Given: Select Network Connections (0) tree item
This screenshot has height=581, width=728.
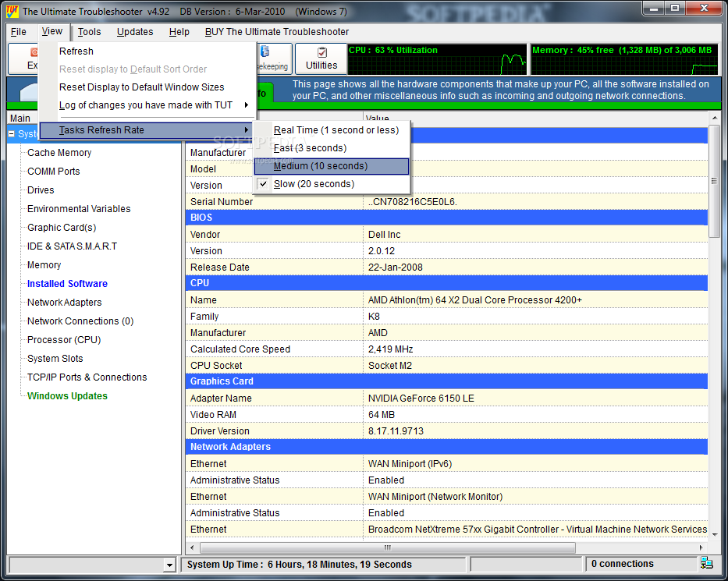Looking at the screenshot, I should [x=80, y=321].
